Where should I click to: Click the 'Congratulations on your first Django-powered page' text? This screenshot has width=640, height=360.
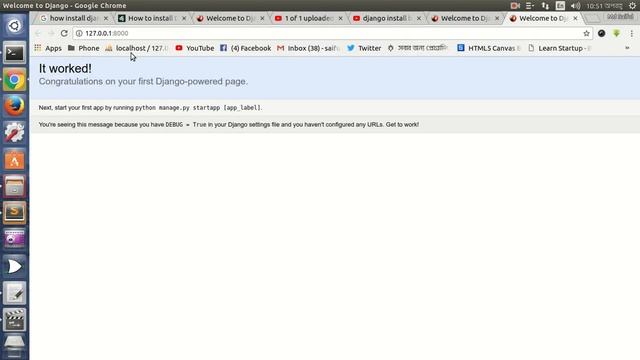coord(143,82)
